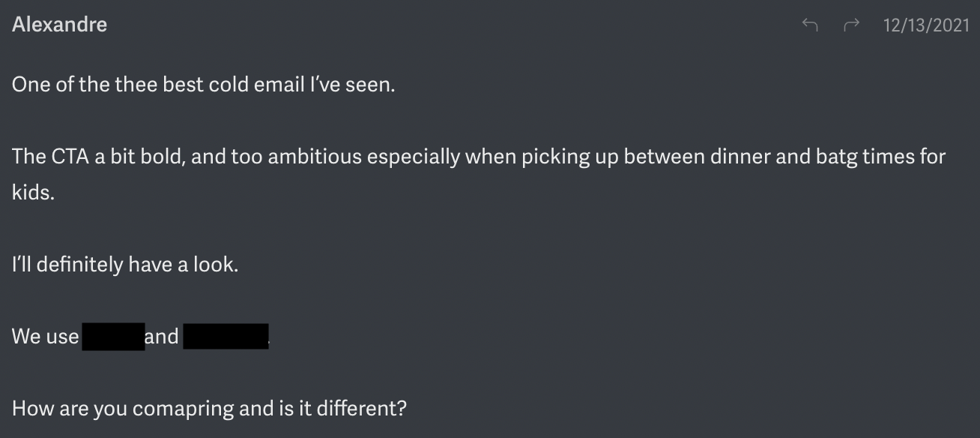The image size is (980, 438).
Task: Click the forward arrow icon
Action: 851,25
